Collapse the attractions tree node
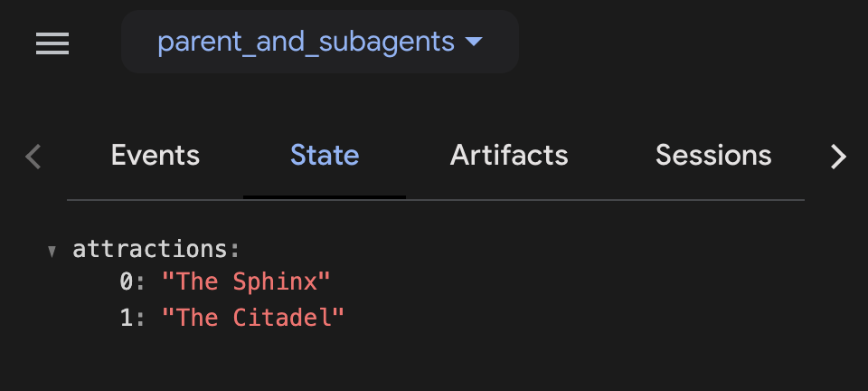This screenshot has height=391, width=868. [52, 251]
